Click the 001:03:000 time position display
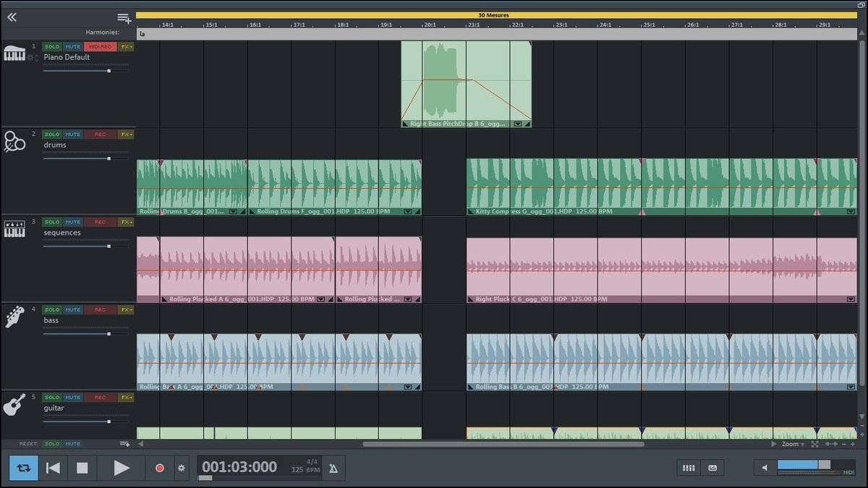The height and width of the screenshot is (488, 868). tap(239, 467)
